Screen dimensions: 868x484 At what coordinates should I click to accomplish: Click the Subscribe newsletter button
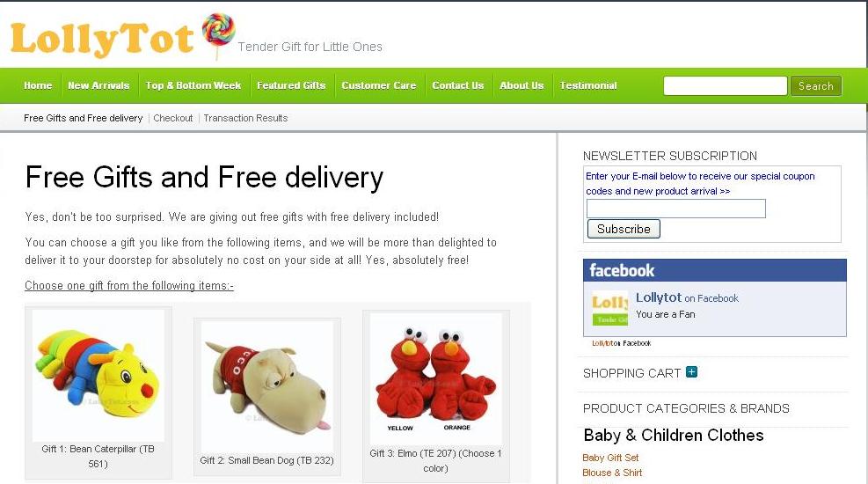[624, 229]
